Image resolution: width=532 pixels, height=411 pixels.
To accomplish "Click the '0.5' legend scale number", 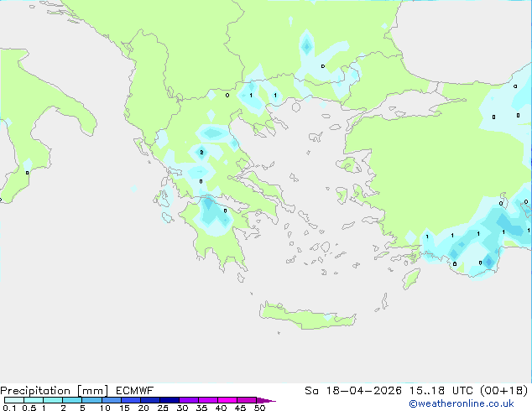I will click(x=29, y=408).
